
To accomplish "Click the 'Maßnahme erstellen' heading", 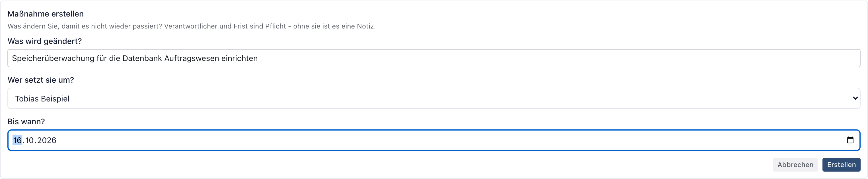I will (46, 14).
